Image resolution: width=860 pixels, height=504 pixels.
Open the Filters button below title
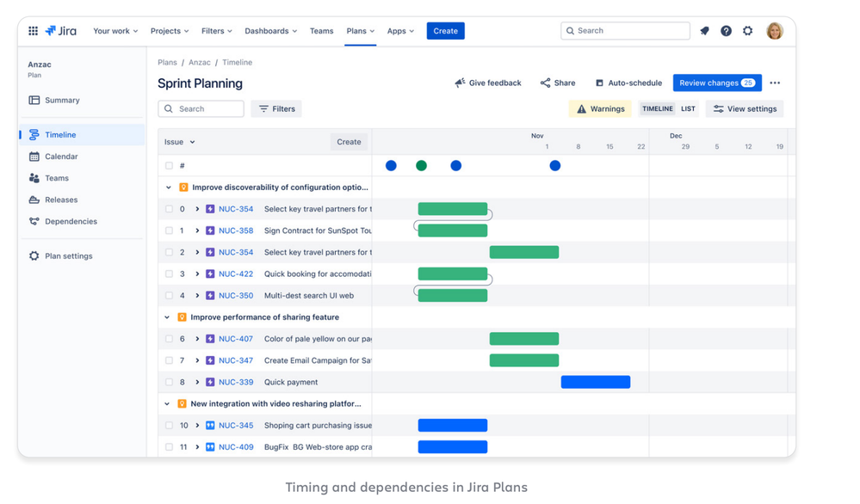click(276, 109)
